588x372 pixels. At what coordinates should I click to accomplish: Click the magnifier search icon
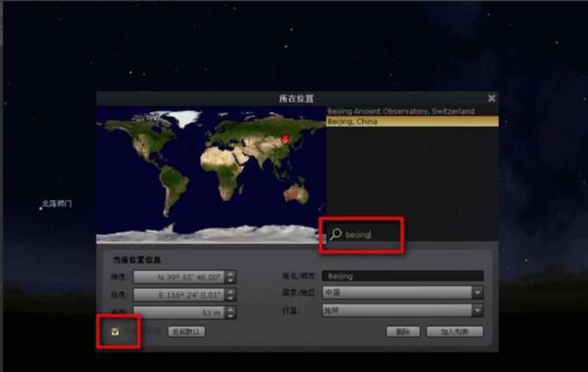click(336, 235)
